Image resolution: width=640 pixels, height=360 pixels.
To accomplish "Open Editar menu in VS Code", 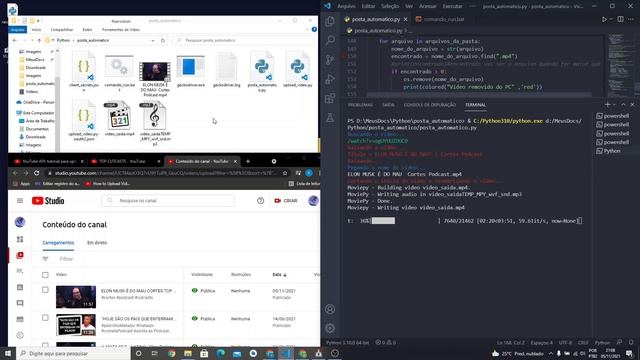I will click(x=368, y=6).
